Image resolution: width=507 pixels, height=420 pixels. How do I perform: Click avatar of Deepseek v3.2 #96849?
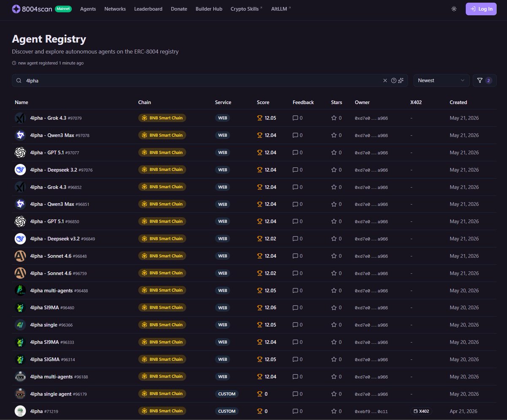(x=20, y=239)
